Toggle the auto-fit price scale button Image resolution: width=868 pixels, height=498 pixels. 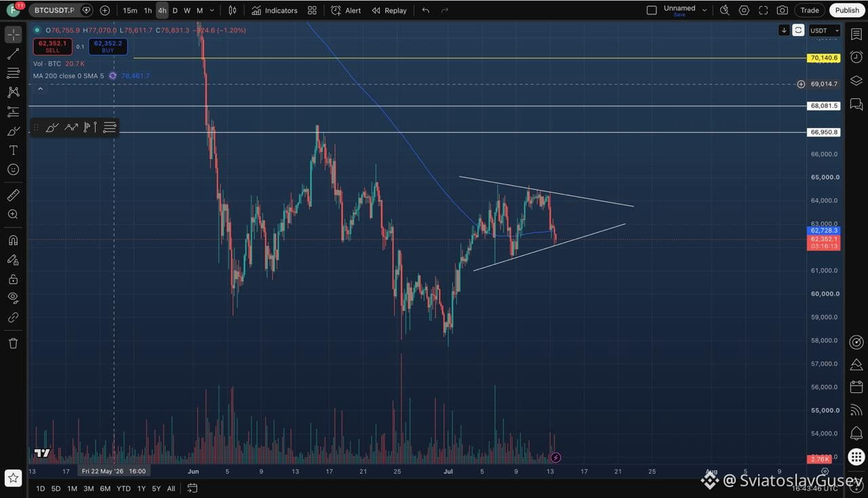798,30
